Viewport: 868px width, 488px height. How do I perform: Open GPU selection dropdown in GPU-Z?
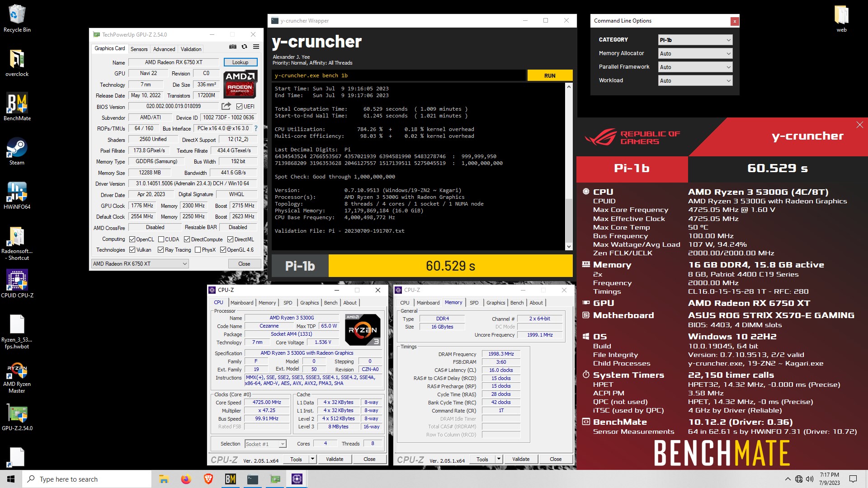point(140,264)
